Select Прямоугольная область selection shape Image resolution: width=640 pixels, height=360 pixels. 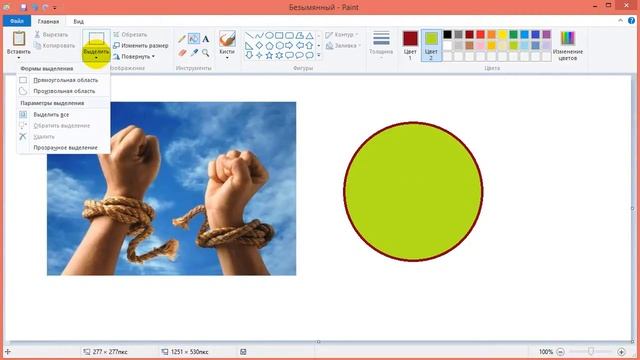click(64, 80)
